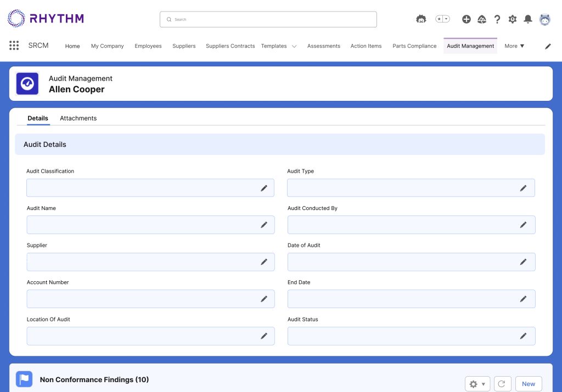
Task: Open list settings gear dropdown
Action: coord(477,384)
